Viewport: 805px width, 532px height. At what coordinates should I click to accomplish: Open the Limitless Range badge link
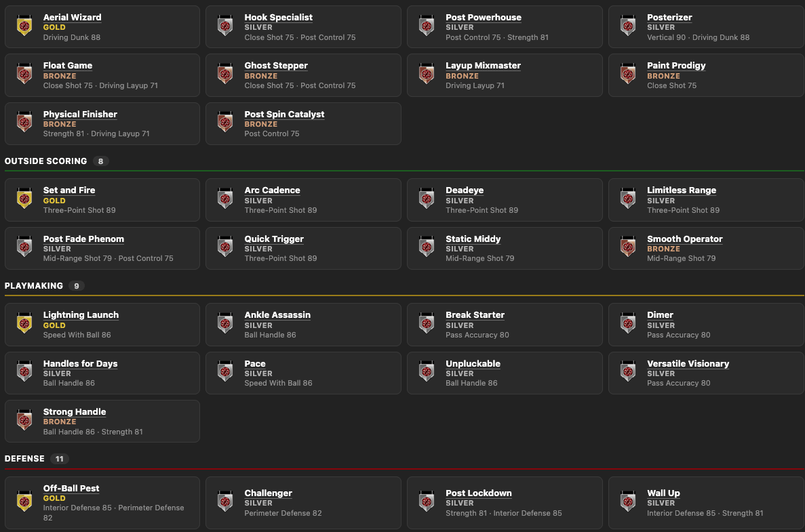682,190
